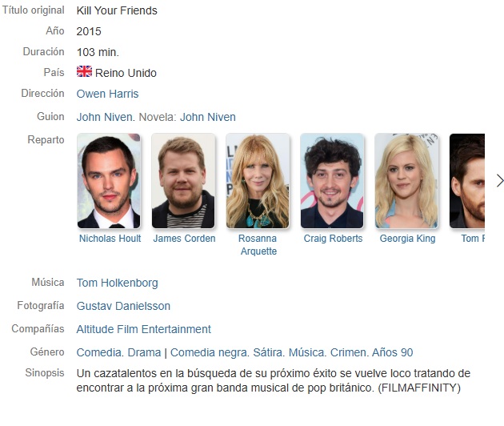Open the John Niven novel link
The height and width of the screenshot is (426, 504).
tap(208, 117)
